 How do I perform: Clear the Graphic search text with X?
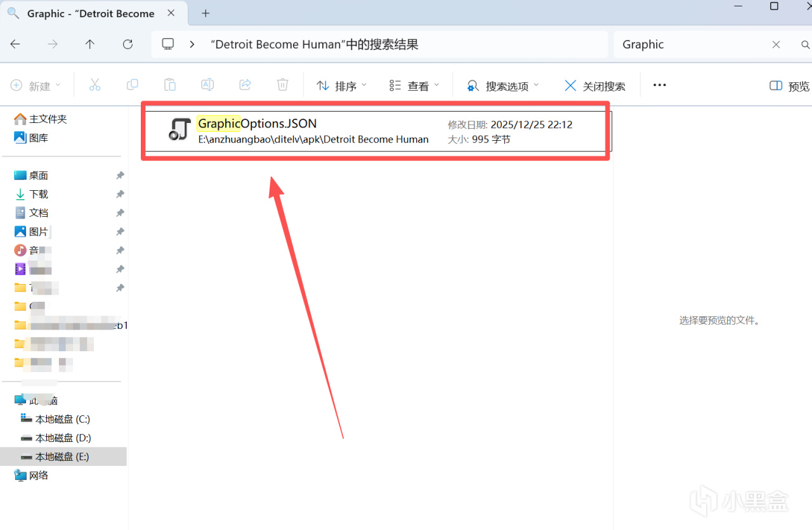point(776,44)
